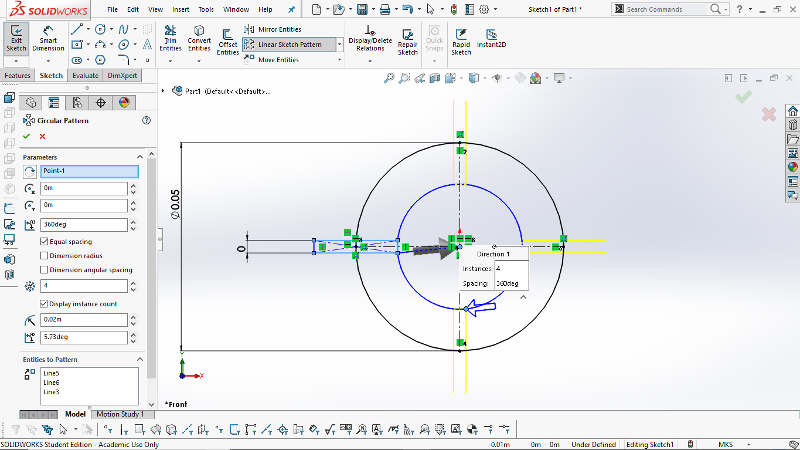Uncheck the Equal spacing checkbox
Viewport: 800px width, 450px height.
pyautogui.click(x=43, y=241)
